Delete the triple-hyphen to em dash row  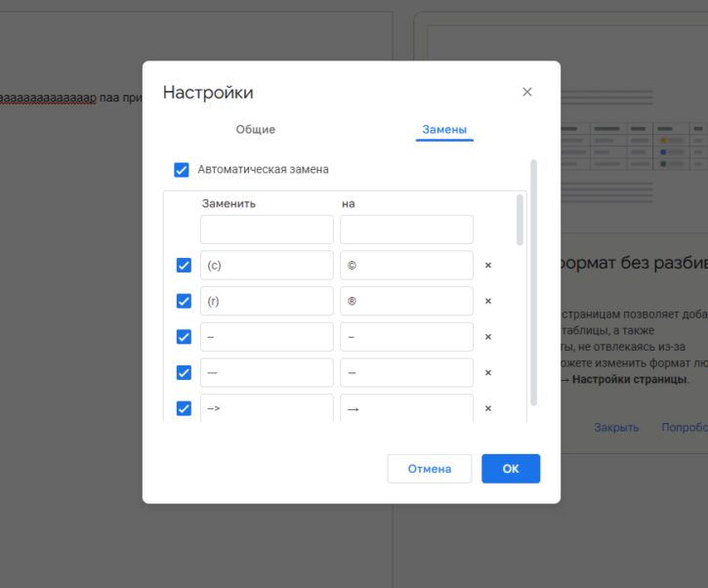pyautogui.click(x=488, y=372)
